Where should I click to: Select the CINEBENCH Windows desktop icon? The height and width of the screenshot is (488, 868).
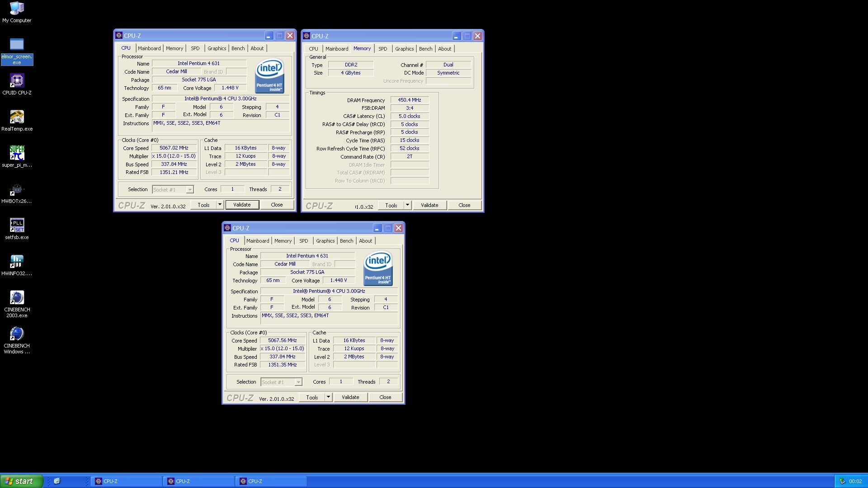(17, 340)
